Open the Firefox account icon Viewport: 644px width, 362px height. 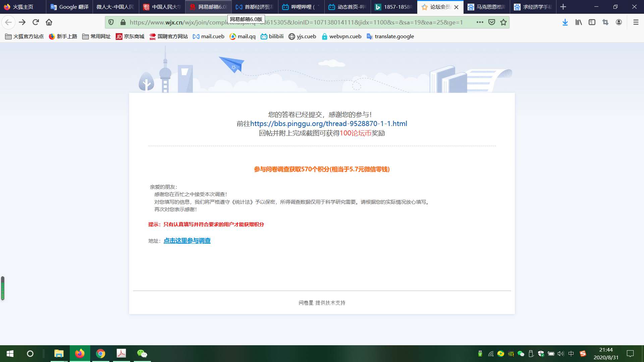point(619,22)
